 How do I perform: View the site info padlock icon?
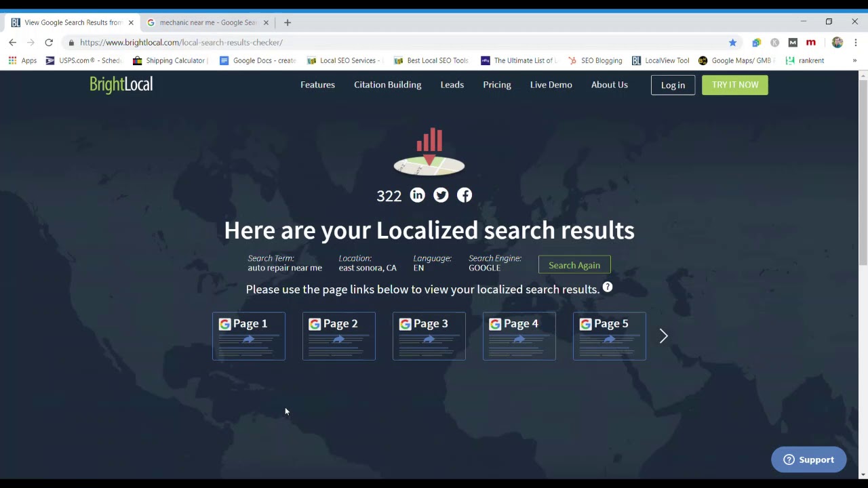71,42
